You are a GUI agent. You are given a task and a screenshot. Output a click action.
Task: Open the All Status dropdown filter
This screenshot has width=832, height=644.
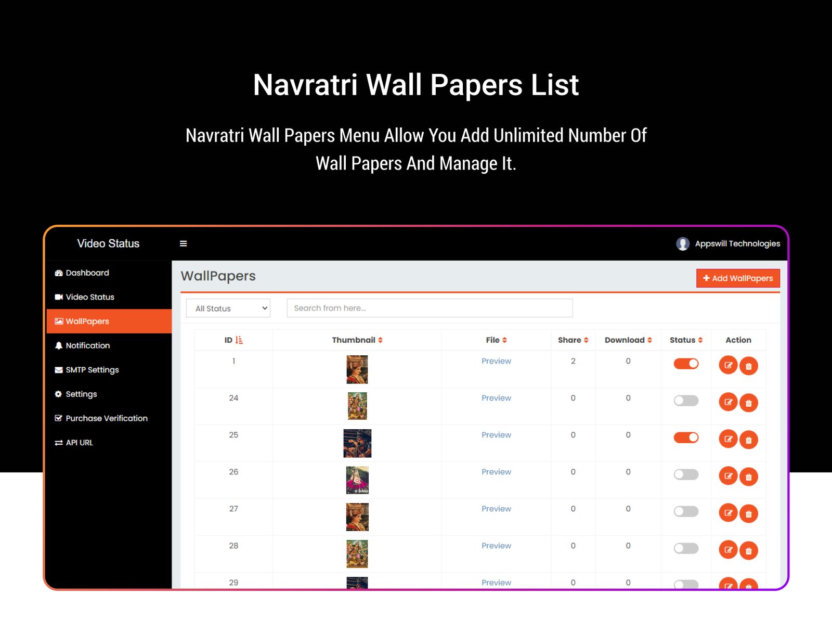coord(228,308)
